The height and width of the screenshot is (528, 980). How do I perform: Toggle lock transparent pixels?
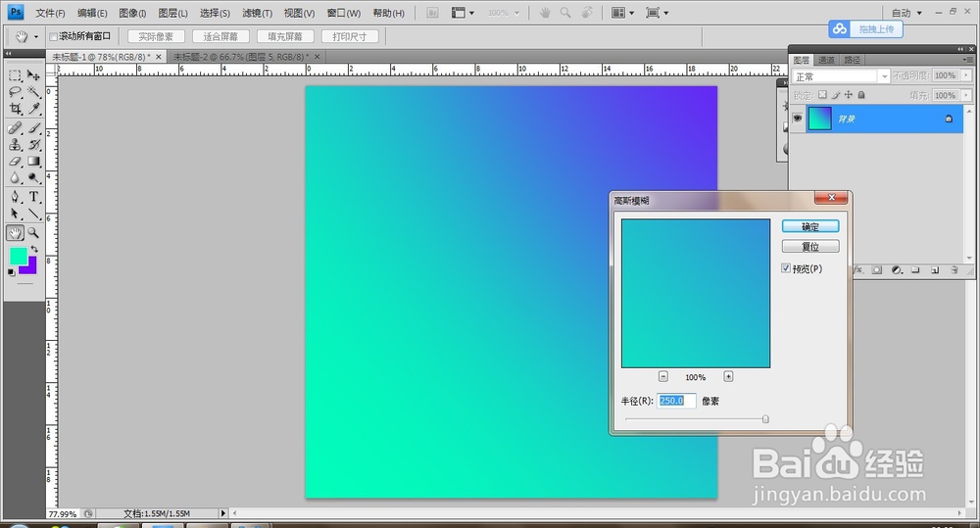pos(822,95)
